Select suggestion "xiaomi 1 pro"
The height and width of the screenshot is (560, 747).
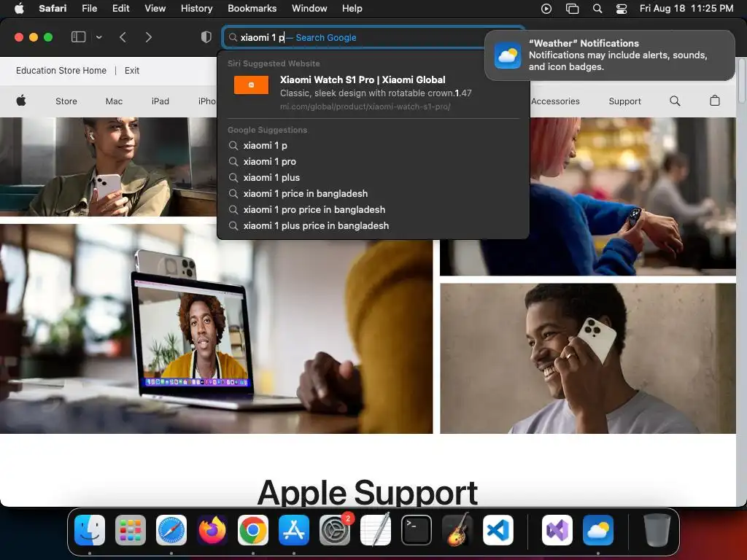tap(373, 161)
